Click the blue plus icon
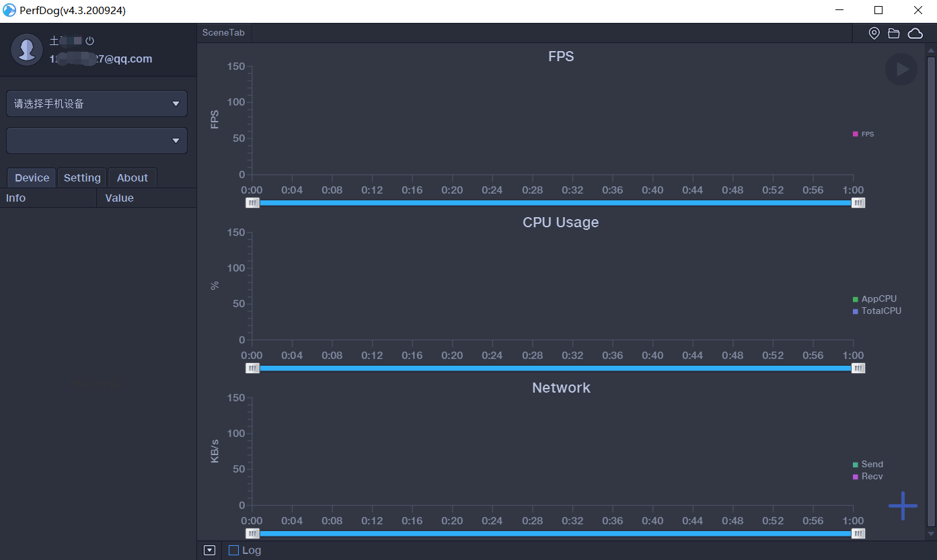Viewport: 937px width, 560px height. pos(903,506)
